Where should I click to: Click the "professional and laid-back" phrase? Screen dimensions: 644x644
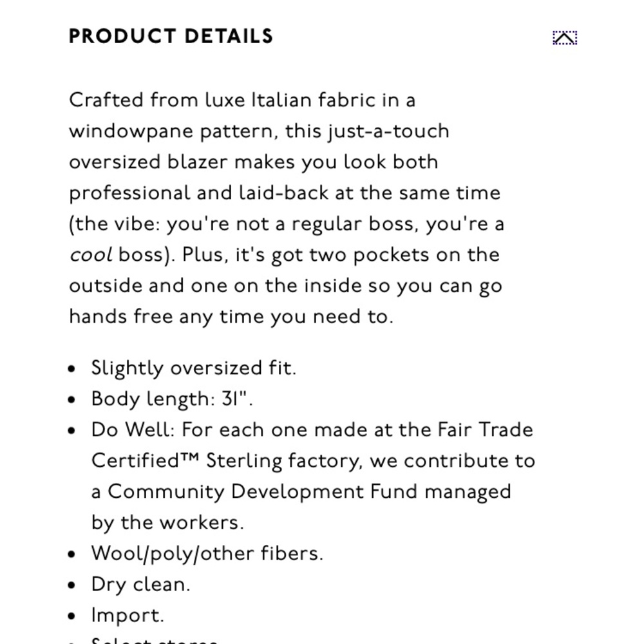coord(199,193)
